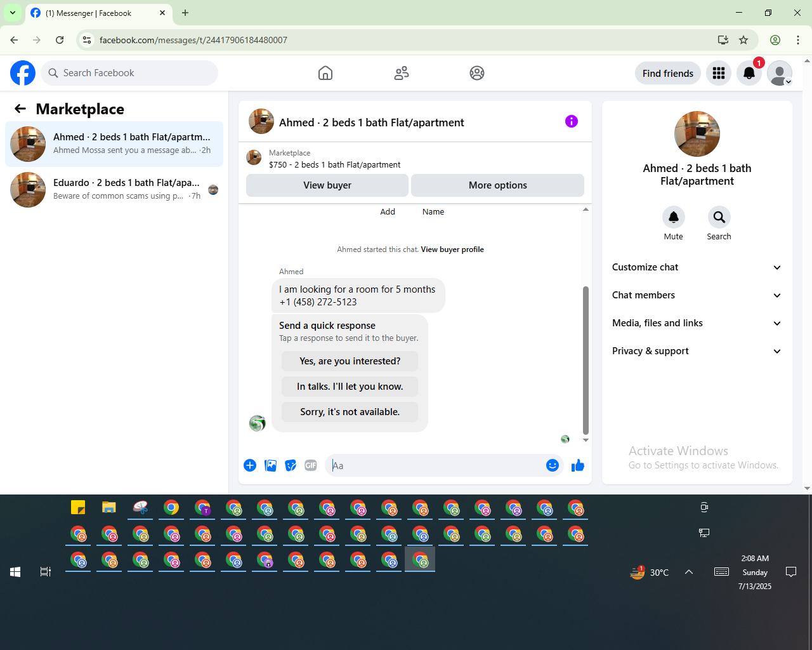Image resolution: width=812 pixels, height=650 pixels.
Task: Click the back arrow beside Marketplace
Action: coord(20,109)
